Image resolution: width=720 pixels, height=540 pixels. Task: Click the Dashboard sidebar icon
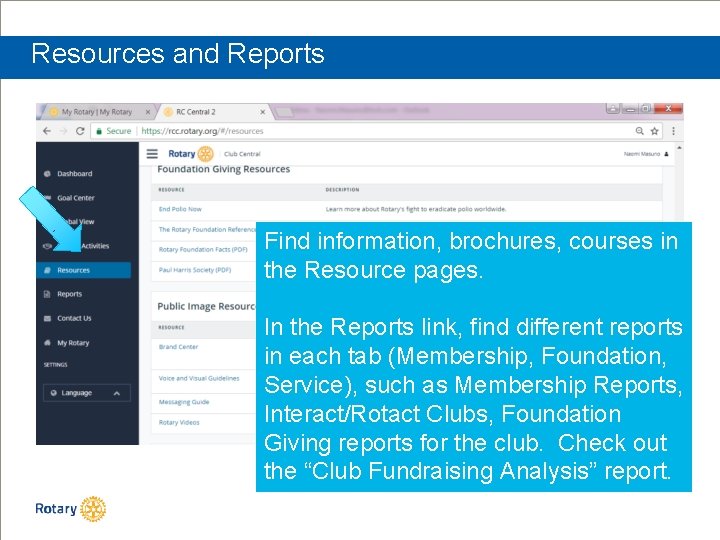pyautogui.click(x=47, y=174)
